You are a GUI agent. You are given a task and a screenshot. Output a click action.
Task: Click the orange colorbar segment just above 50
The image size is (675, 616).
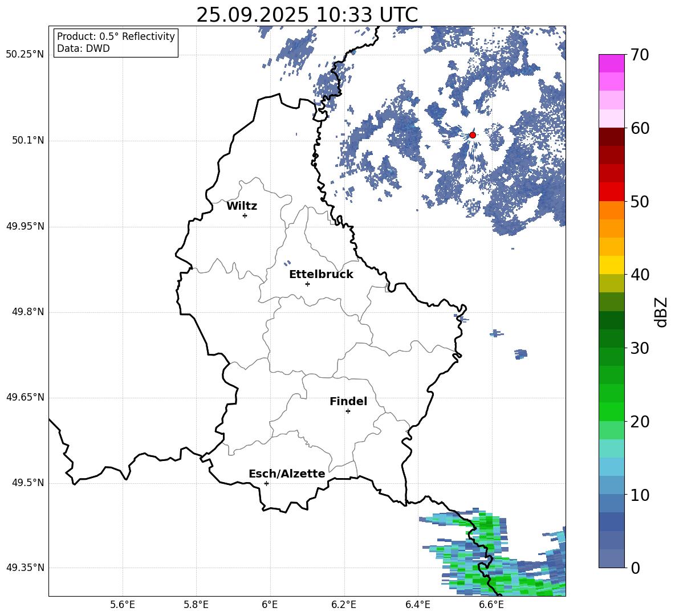611,210
